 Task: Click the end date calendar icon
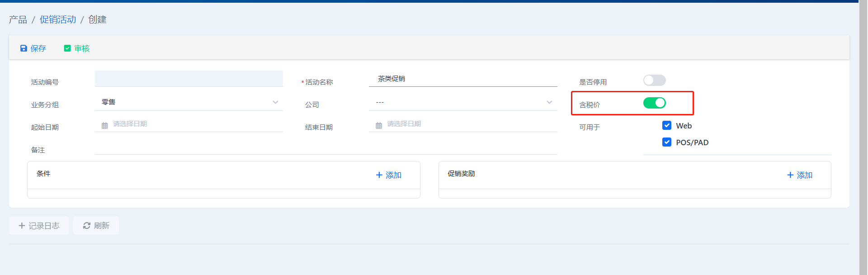(379, 125)
